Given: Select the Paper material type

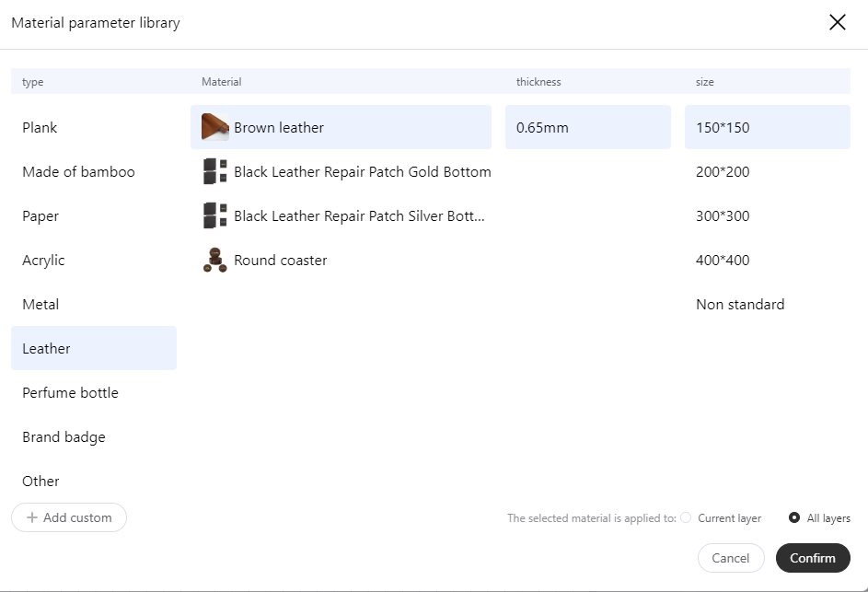Looking at the screenshot, I should point(41,215).
